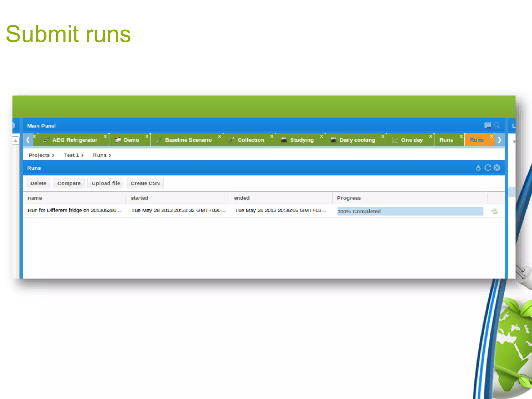532x399 pixels.
Task: Close the Demo tab
Action: point(147,136)
